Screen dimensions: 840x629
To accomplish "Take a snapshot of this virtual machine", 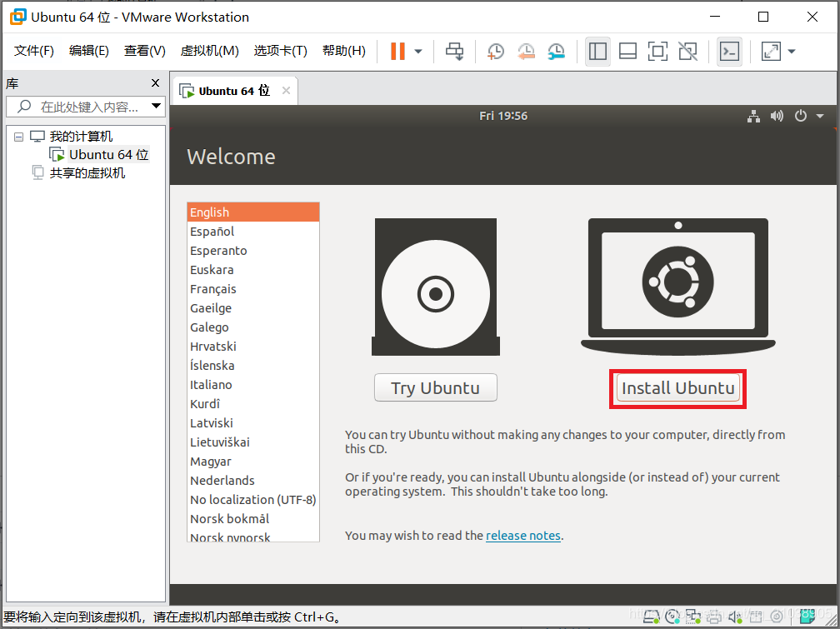I will tap(496, 52).
